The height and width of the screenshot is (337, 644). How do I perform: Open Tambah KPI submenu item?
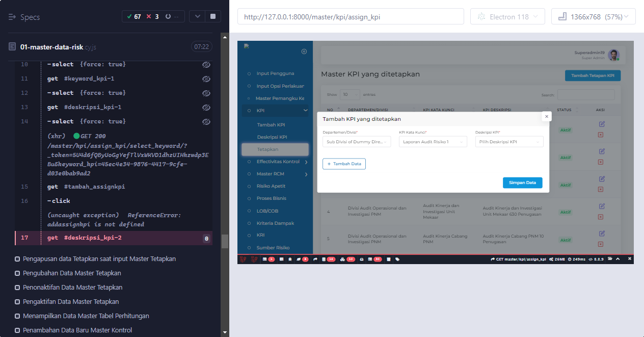(x=271, y=125)
